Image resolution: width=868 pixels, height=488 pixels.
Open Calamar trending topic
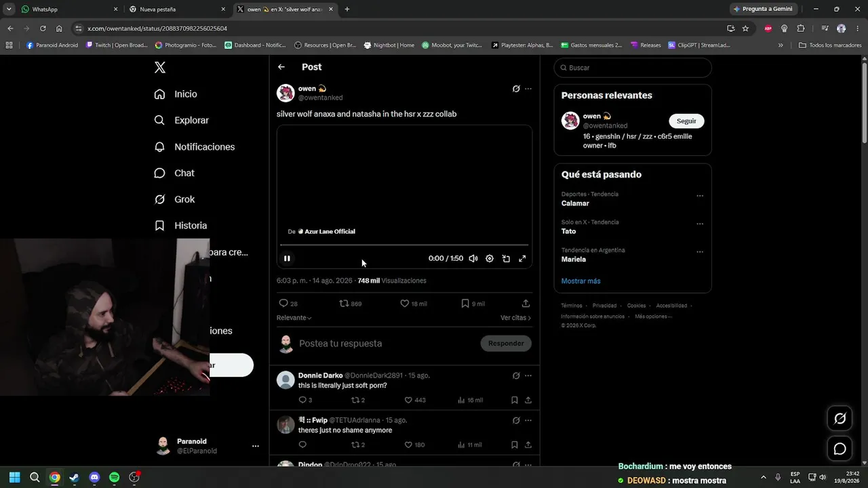(575, 203)
